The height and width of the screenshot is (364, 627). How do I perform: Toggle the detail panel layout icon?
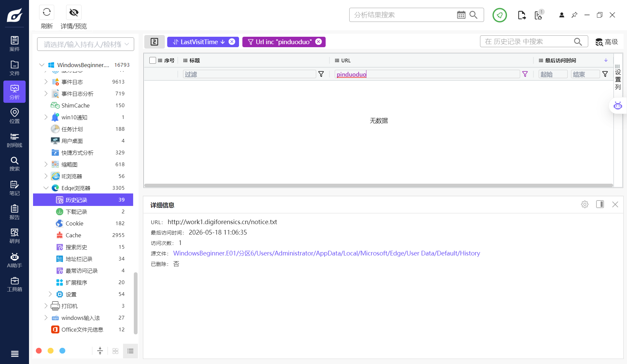[x=600, y=204]
